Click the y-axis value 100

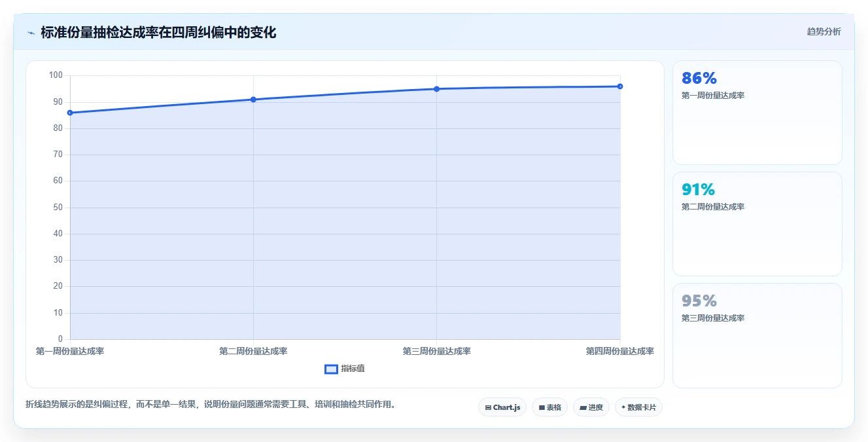pos(56,75)
